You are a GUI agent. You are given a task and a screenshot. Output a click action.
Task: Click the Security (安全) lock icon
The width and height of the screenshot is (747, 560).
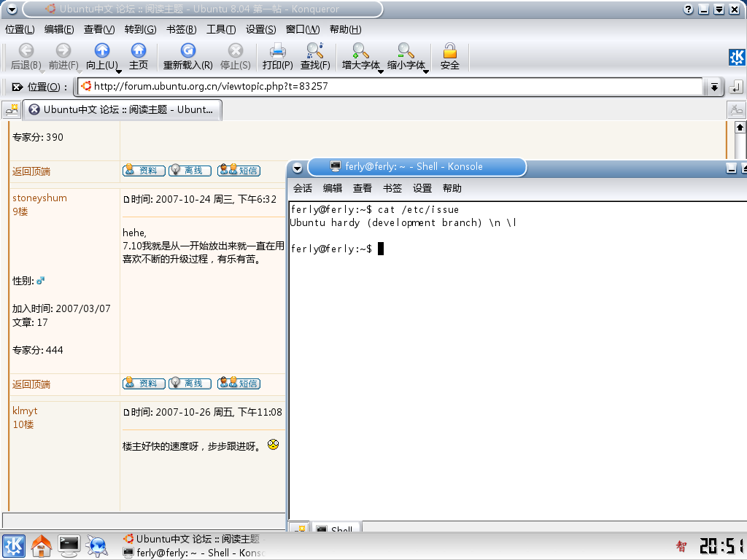tap(449, 50)
